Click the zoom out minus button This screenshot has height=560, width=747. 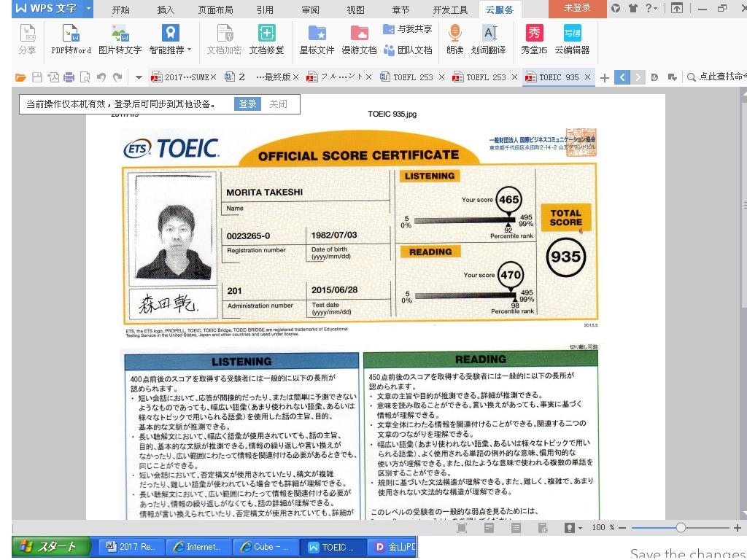(x=622, y=528)
